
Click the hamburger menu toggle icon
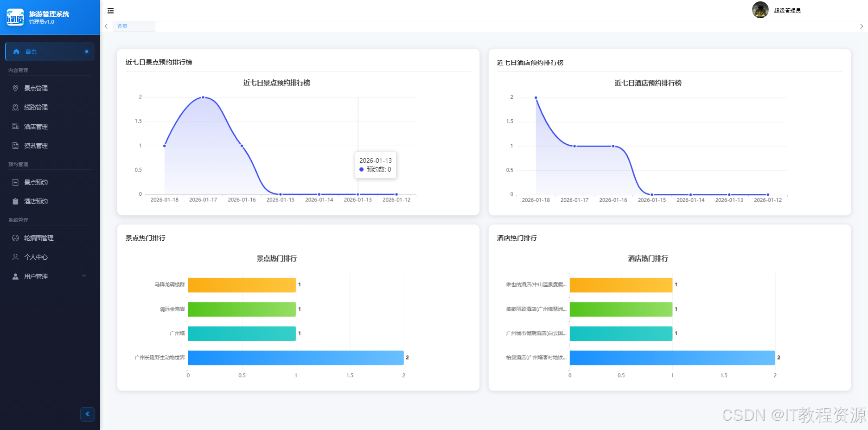click(110, 11)
